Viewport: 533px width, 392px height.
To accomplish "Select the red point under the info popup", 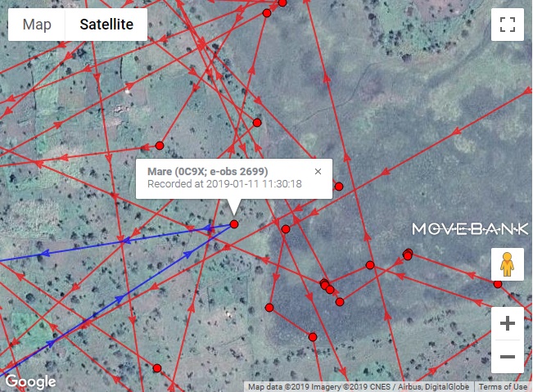I will 234,224.
